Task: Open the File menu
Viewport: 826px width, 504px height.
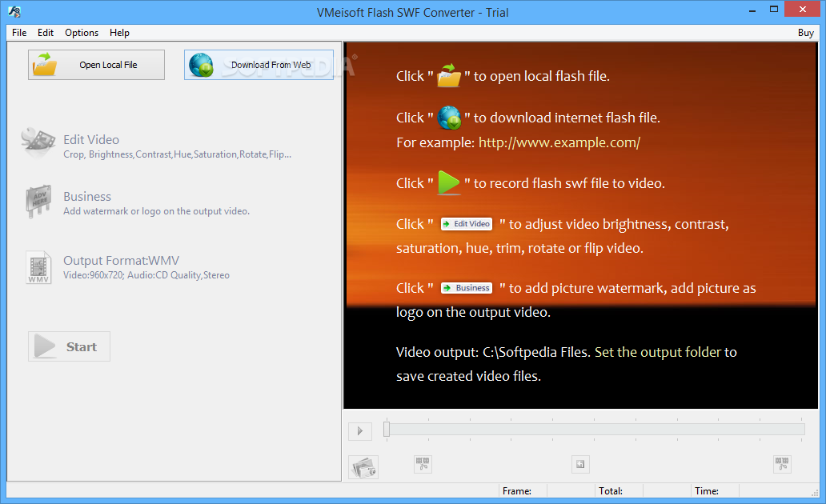Action: pos(19,33)
